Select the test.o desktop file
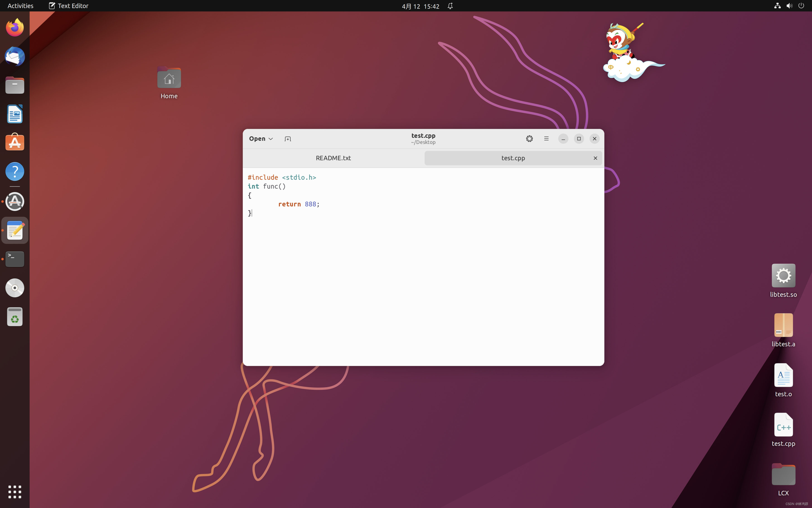 point(783,380)
